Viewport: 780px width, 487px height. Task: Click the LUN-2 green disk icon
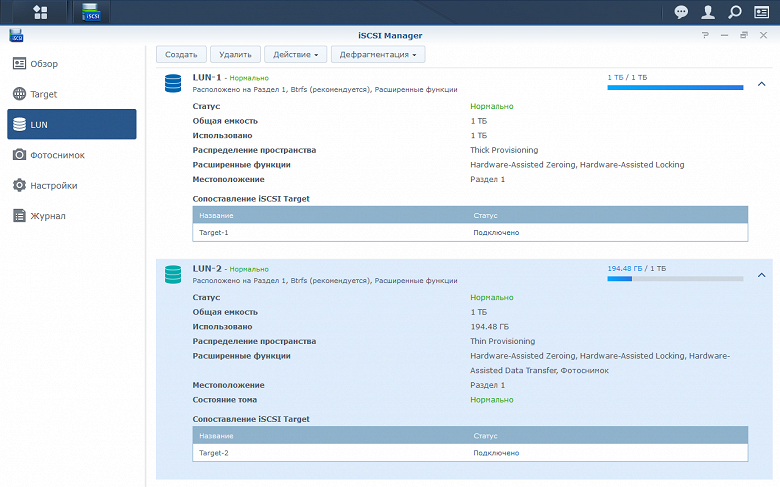(173, 274)
